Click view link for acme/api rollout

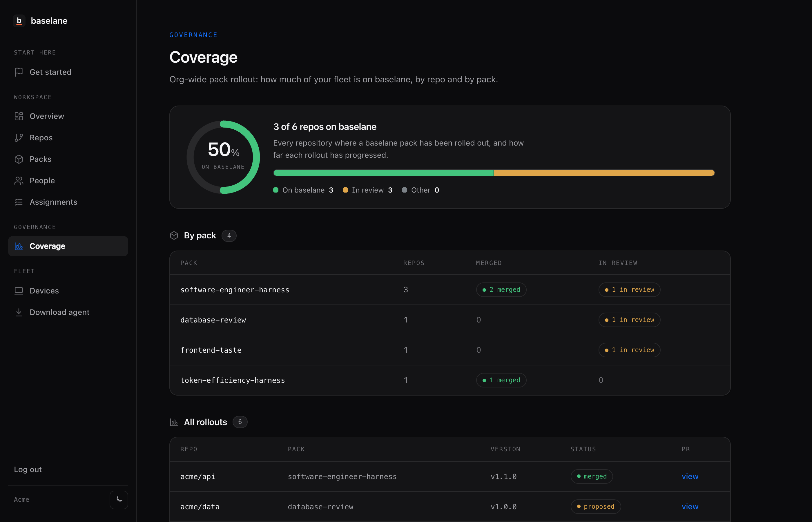coord(690,476)
